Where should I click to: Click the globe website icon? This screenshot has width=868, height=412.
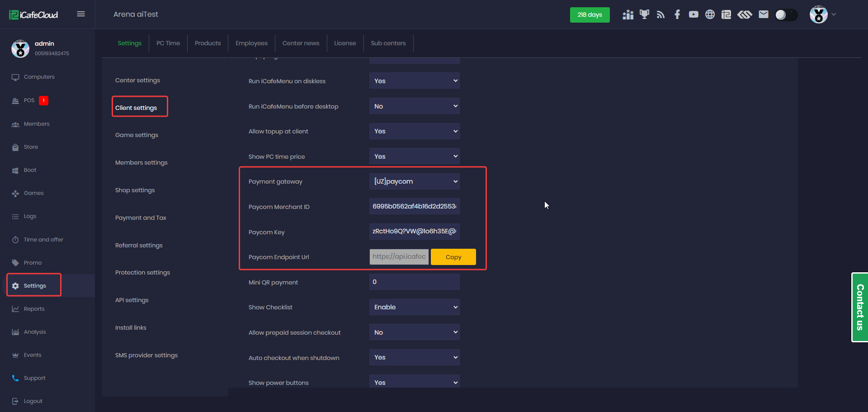[x=710, y=14]
